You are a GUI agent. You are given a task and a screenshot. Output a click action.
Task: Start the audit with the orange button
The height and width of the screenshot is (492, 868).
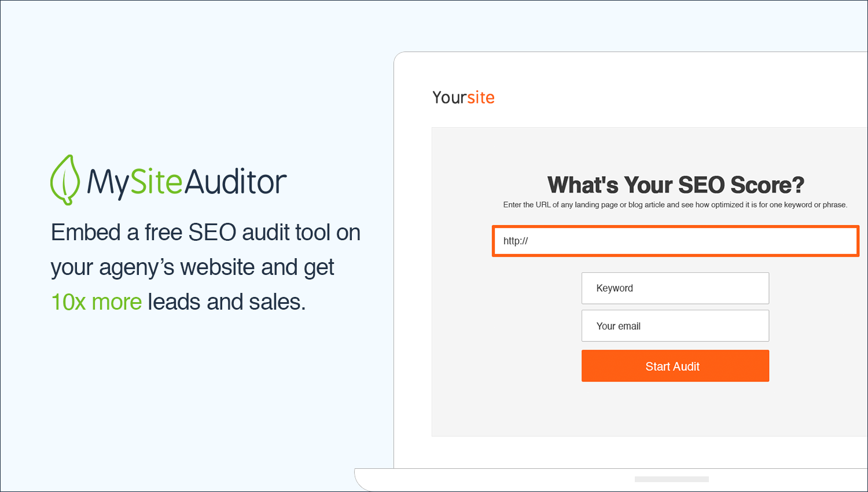pyautogui.click(x=675, y=366)
